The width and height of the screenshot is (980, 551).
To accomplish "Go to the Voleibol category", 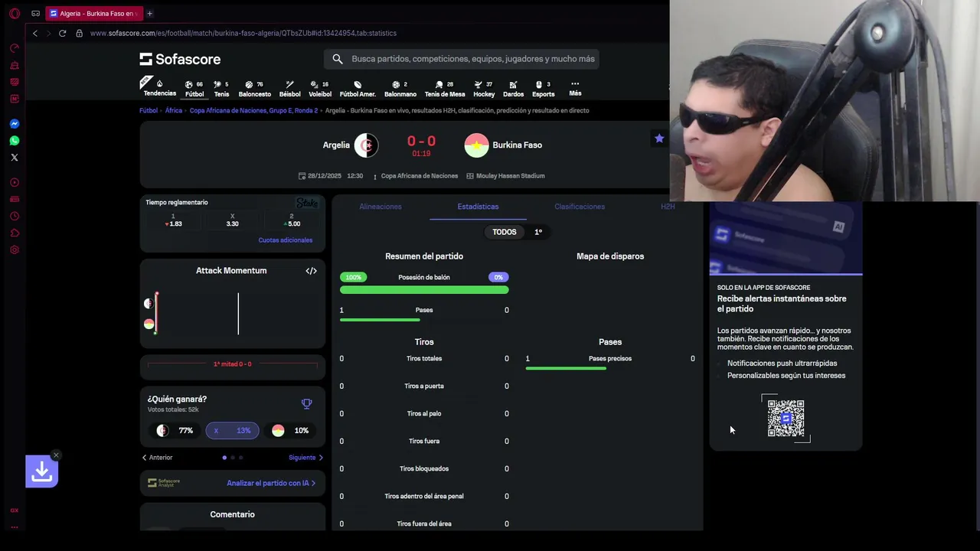I will [320, 89].
